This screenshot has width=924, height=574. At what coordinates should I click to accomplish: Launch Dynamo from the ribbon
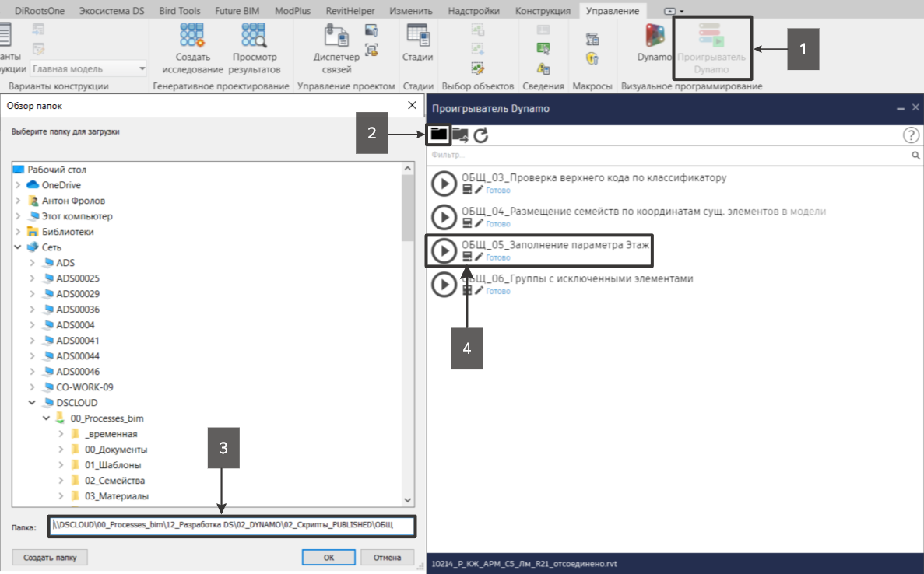(654, 42)
